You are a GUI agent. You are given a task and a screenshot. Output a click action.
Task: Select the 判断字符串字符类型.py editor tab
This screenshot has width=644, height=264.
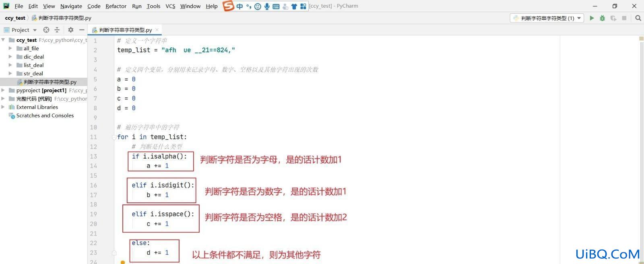coord(125,30)
